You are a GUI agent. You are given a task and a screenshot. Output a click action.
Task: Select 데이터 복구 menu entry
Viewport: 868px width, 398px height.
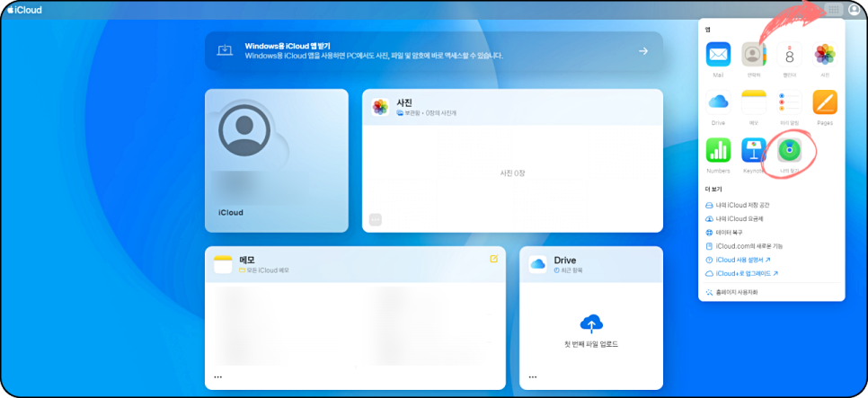[723, 233]
